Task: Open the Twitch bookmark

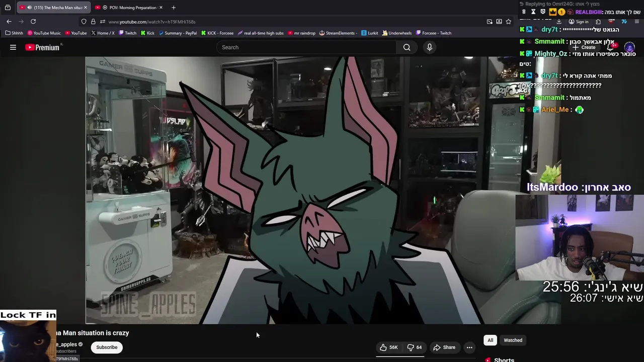Action: click(127, 33)
